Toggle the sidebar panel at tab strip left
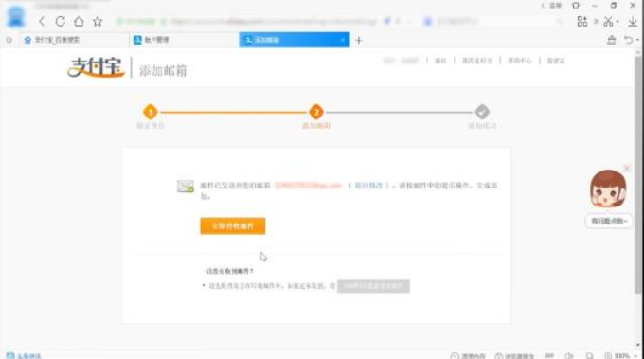644x359 pixels. click(9, 40)
